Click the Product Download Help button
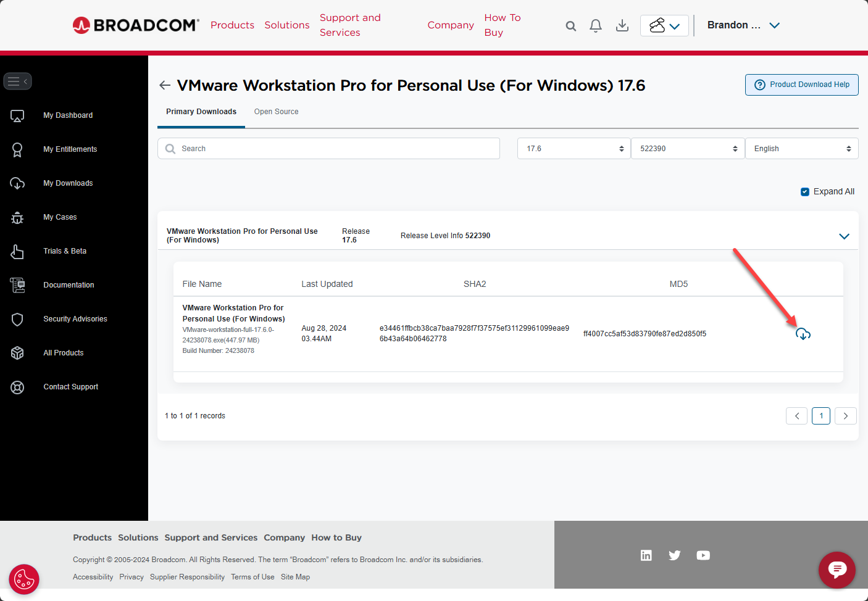 [x=802, y=85]
